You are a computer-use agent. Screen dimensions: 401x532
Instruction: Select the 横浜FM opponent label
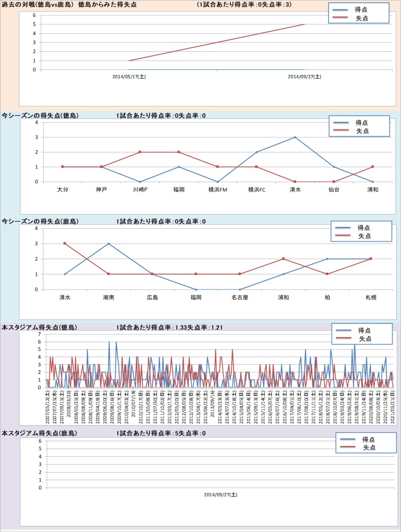pos(218,190)
